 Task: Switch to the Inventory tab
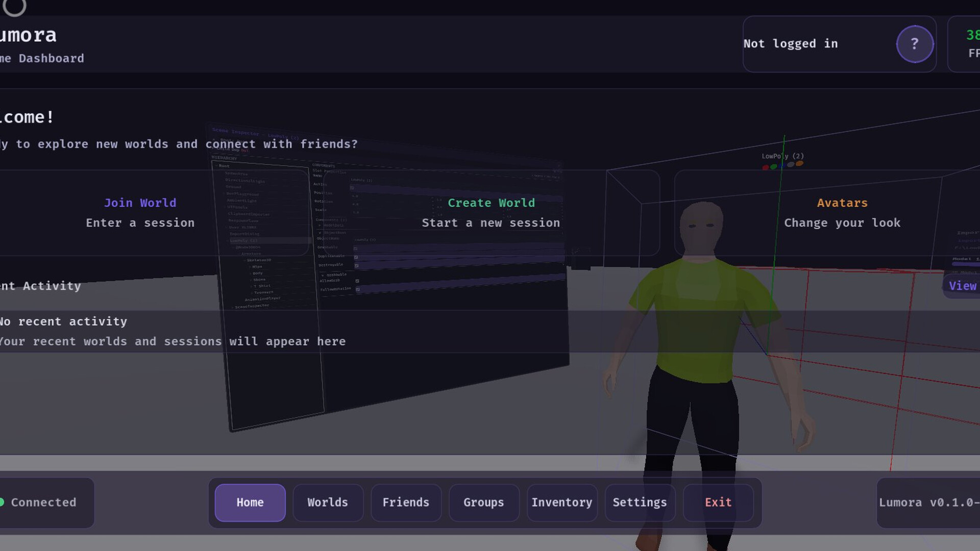tap(561, 503)
